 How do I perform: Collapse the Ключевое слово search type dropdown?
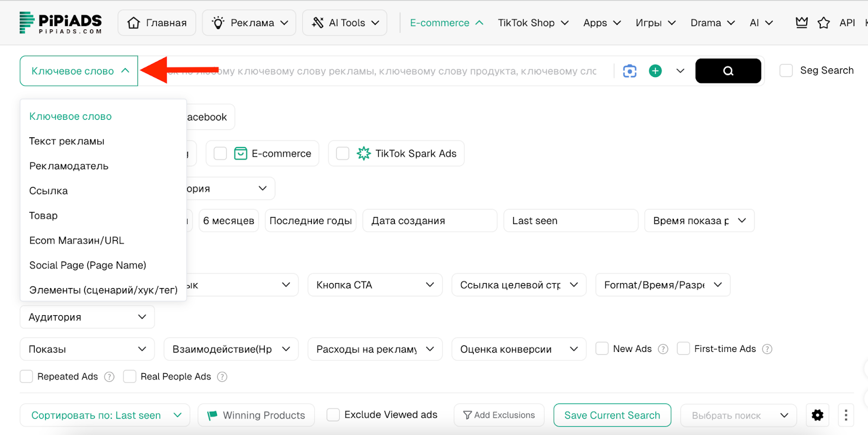79,71
